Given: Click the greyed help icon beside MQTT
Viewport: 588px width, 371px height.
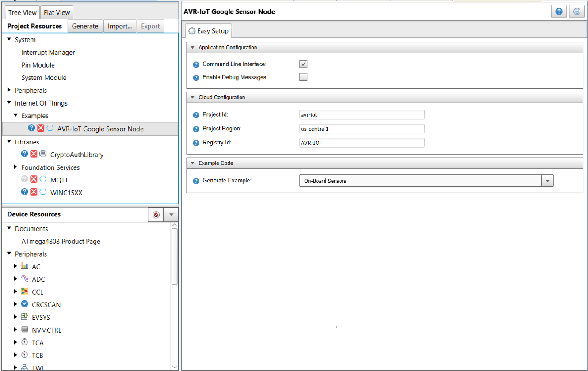Looking at the screenshot, I should pyautogui.click(x=25, y=179).
